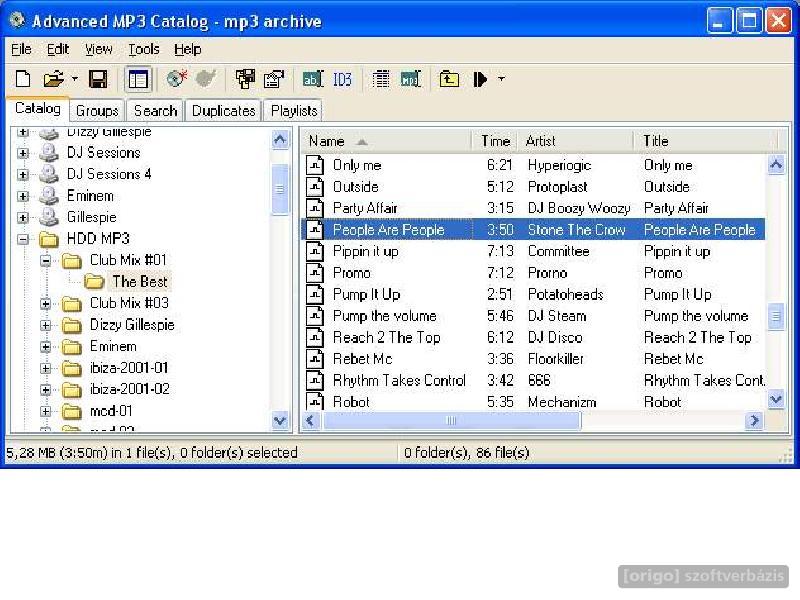Open the ID3 tag editor icon
The width and height of the screenshot is (800, 600).
pyautogui.click(x=342, y=80)
